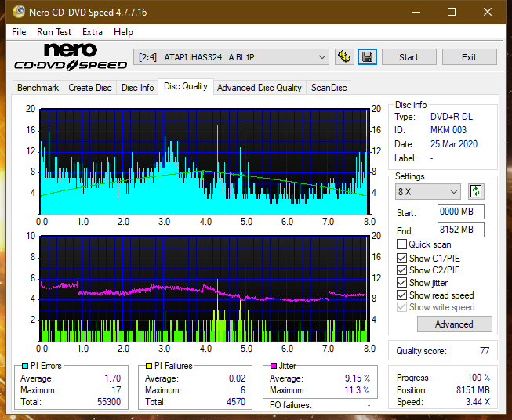The height and width of the screenshot is (420, 512).
Task: Switch to the Benchmark tab
Action: pyautogui.click(x=38, y=88)
